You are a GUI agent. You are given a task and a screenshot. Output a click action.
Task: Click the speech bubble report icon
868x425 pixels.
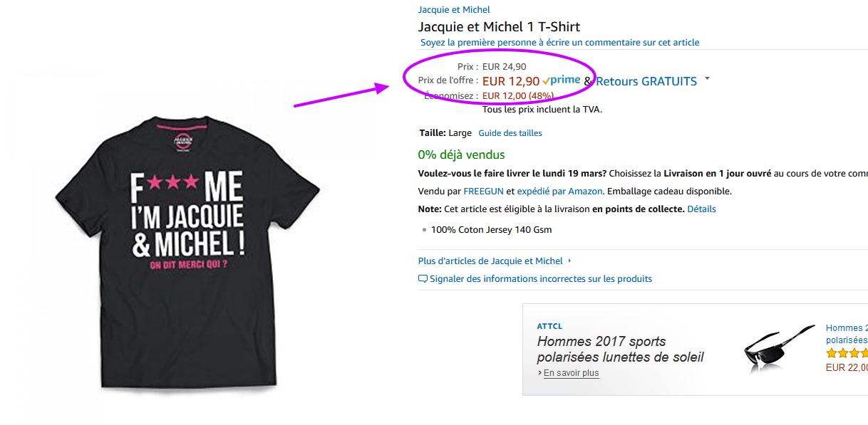pos(423,278)
